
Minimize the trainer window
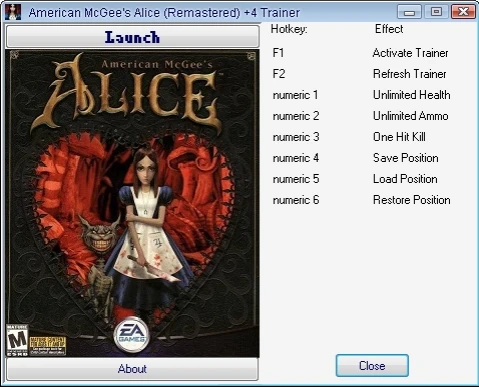[409, 12]
